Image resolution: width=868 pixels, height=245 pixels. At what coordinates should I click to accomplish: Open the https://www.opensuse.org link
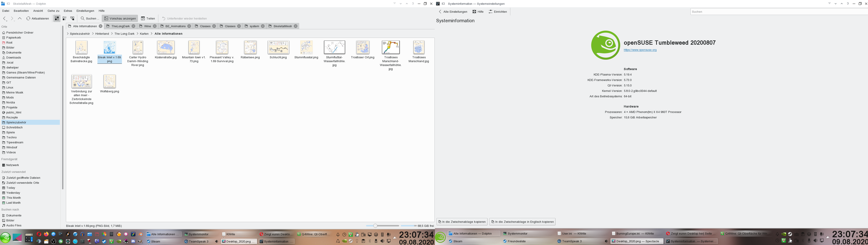[640, 50]
